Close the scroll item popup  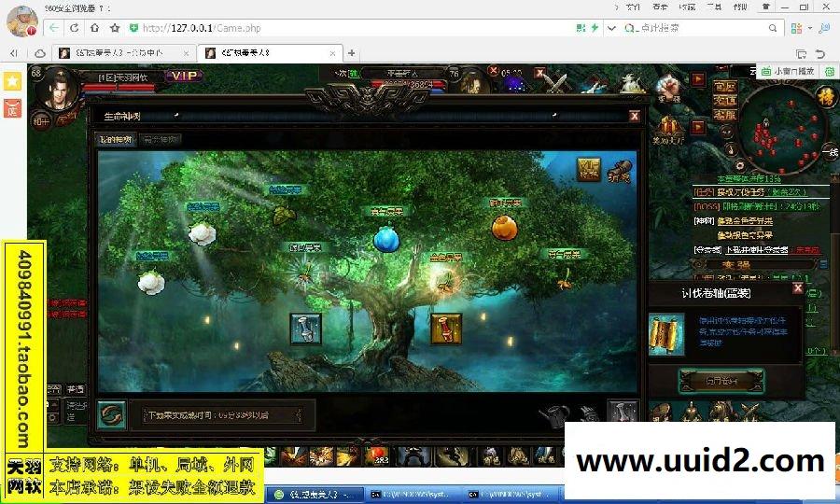(798, 288)
